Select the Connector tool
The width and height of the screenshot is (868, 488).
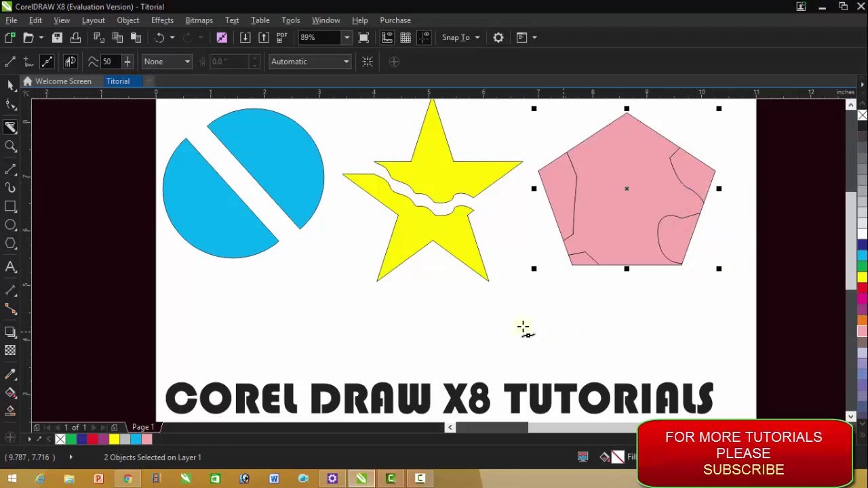point(10,309)
